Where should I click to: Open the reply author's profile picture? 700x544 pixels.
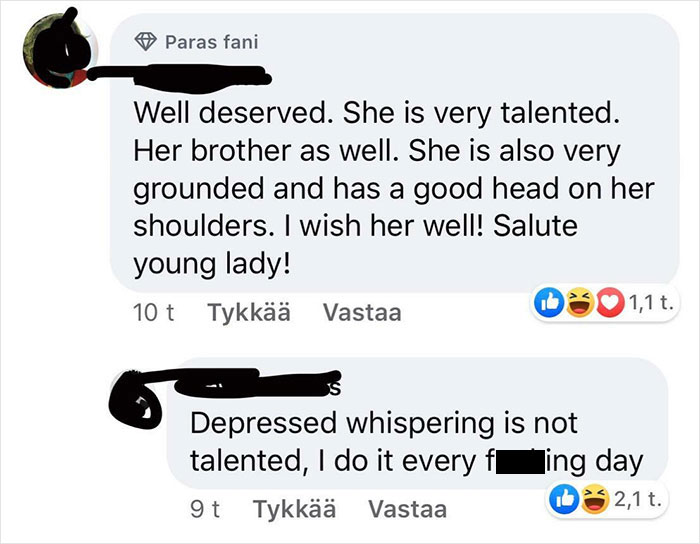(136, 401)
